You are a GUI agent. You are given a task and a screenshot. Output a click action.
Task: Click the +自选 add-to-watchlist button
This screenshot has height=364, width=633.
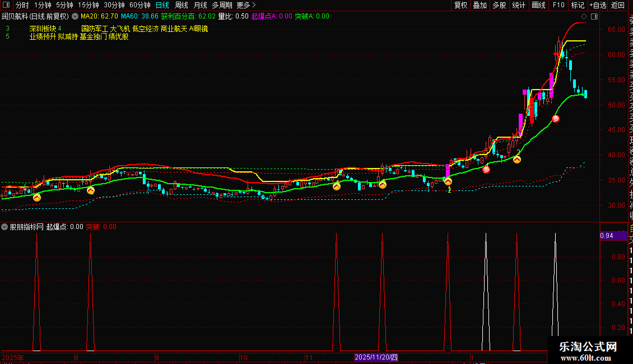click(x=597, y=5)
